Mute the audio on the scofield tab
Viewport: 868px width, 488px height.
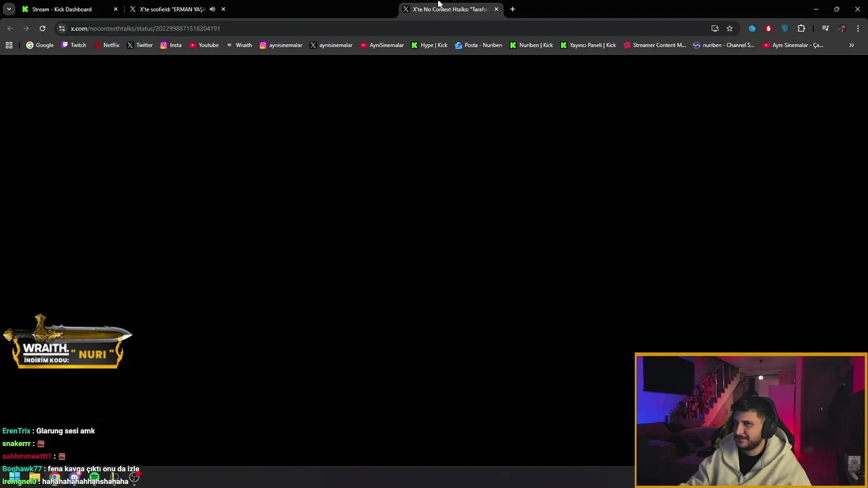point(212,9)
